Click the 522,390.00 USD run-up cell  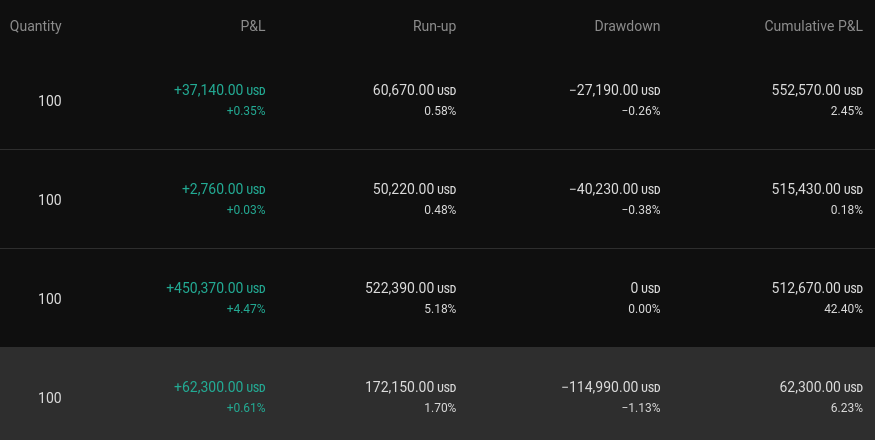[x=410, y=288]
